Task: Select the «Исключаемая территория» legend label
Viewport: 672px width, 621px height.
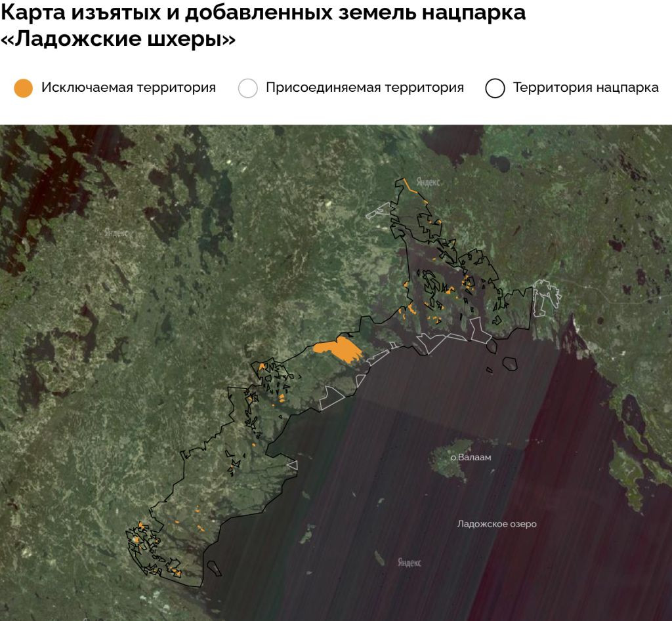Action: pyautogui.click(x=129, y=87)
